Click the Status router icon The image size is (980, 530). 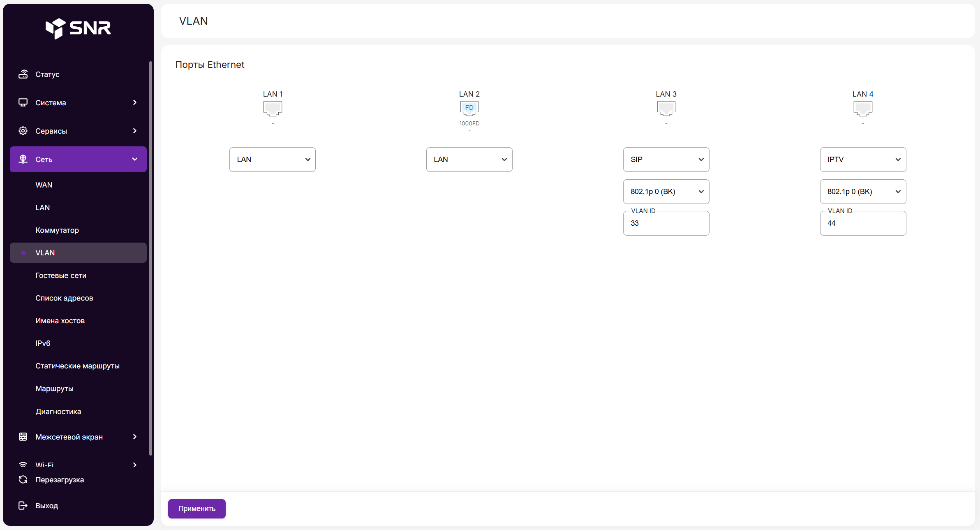click(x=23, y=74)
